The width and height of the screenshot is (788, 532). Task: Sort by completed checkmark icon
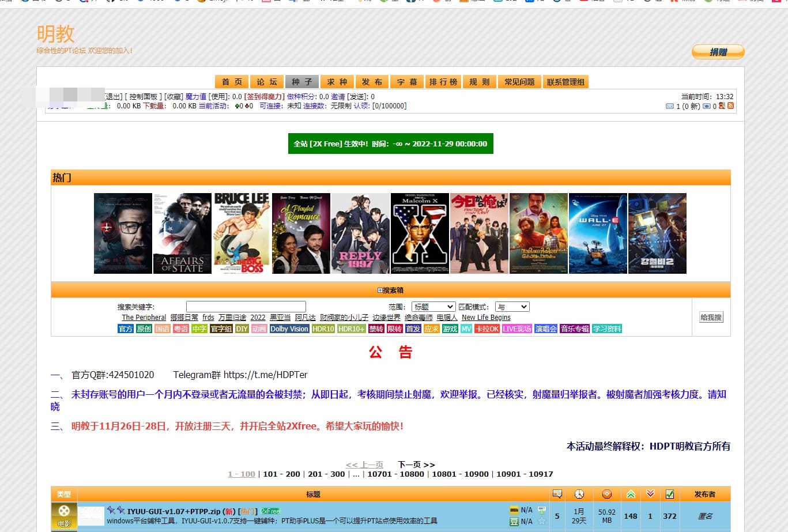pyautogui.click(x=669, y=494)
